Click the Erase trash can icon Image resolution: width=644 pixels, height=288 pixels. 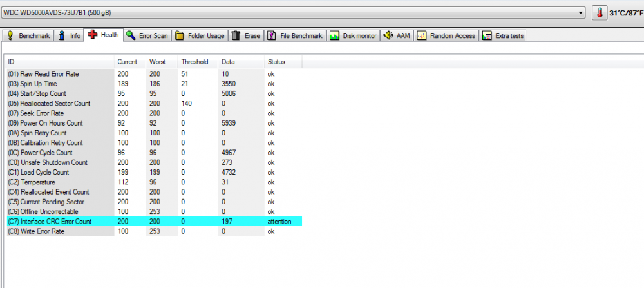(236, 35)
